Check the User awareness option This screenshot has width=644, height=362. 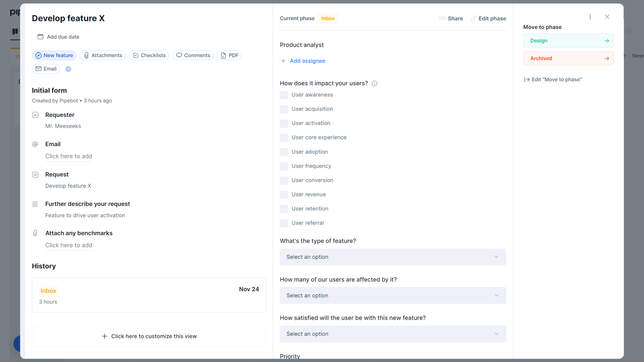[284, 95]
